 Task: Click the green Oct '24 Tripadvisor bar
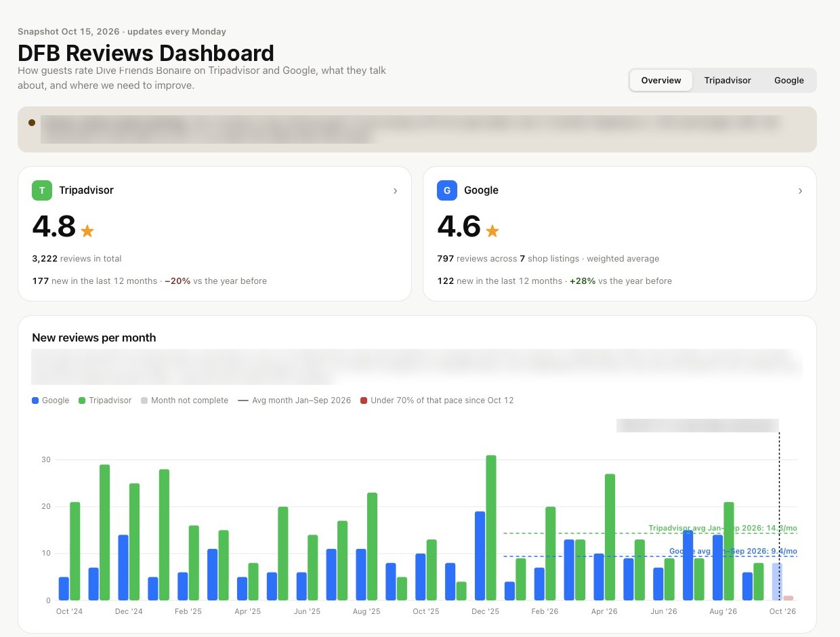pyautogui.click(x=75, y=552)
